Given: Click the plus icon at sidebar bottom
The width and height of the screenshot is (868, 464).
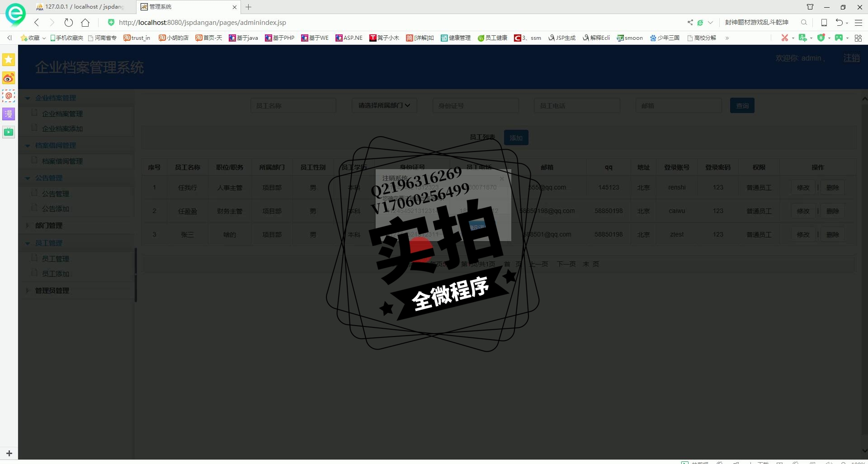Looking at the screenshot, I should (x=9, y=453).
